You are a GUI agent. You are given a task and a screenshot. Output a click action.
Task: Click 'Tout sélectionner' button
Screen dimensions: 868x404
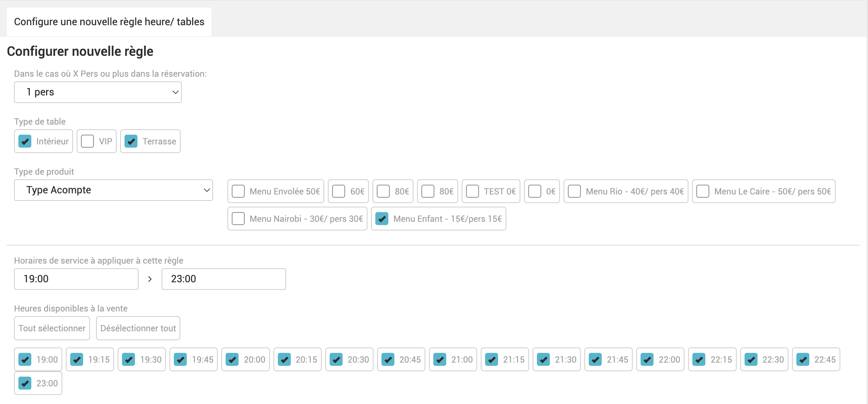click(x=52, y=328)
